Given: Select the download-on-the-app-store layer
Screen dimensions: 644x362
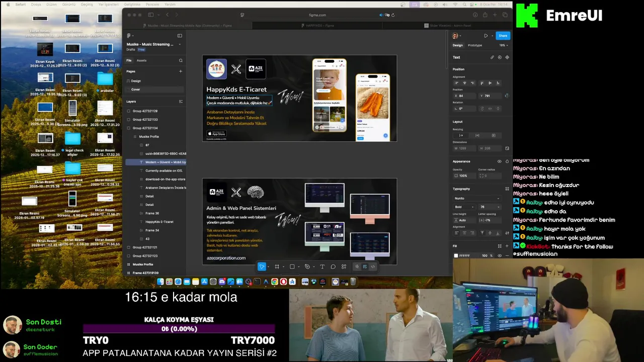Looking at the screenshot, I should click(x=165, y=179).
